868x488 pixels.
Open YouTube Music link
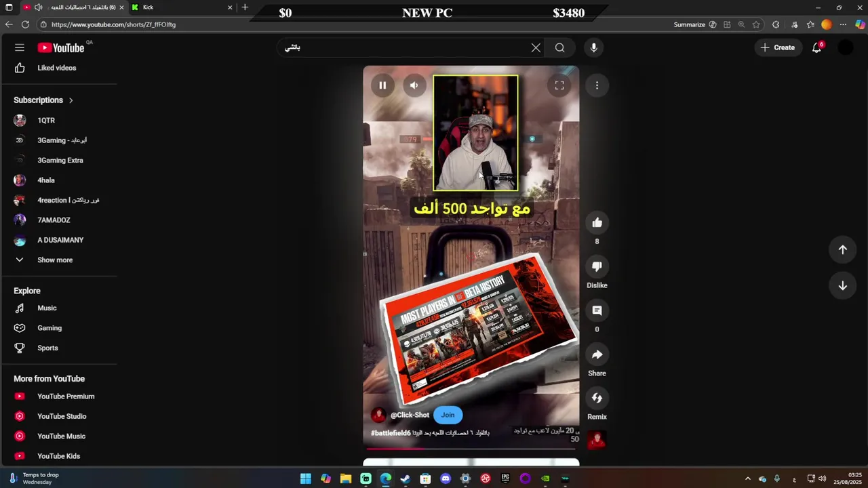(60, 436)
